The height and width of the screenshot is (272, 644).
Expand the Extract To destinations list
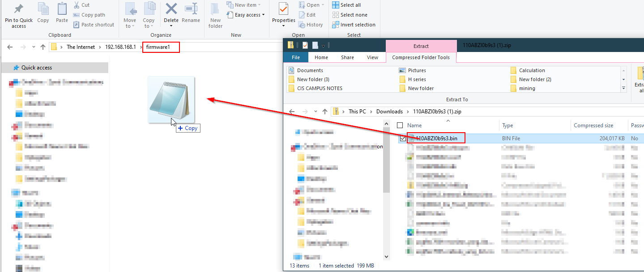(624, 88)
